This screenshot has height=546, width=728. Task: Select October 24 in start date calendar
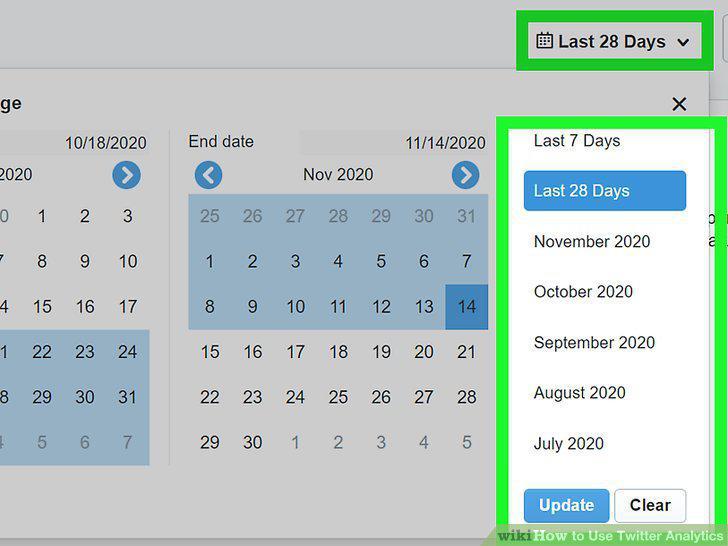[x=127, y=352]
